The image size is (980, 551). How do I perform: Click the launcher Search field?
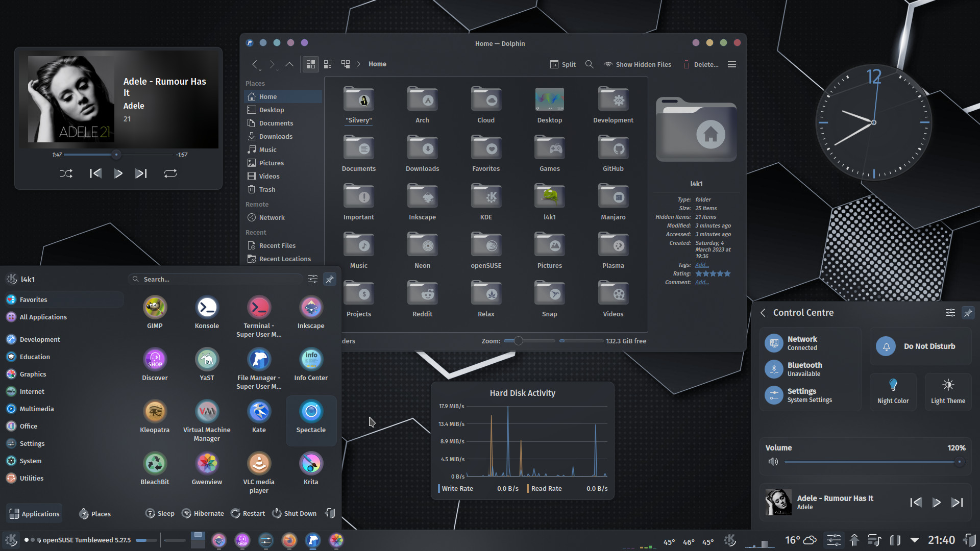pos(215,279)
